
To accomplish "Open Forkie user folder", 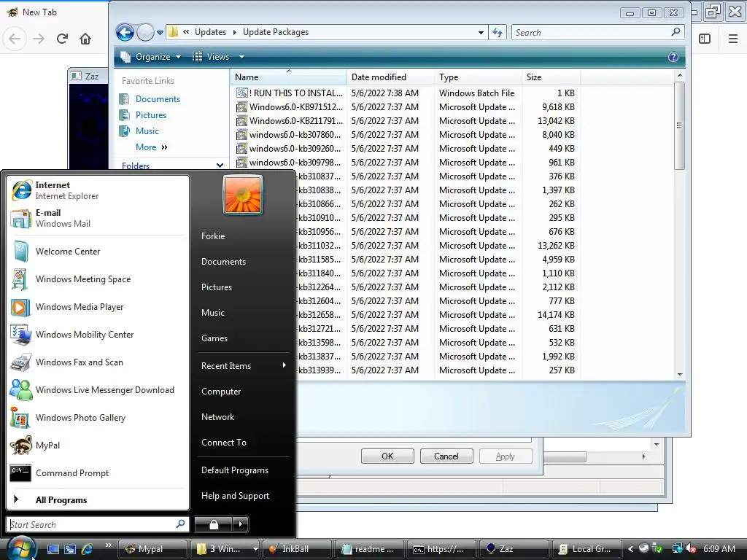I will 244,236.
